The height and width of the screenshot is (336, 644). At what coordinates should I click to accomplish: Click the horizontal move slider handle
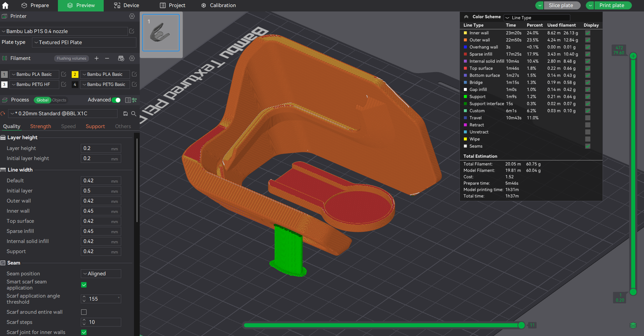click(x=521, y=325)
